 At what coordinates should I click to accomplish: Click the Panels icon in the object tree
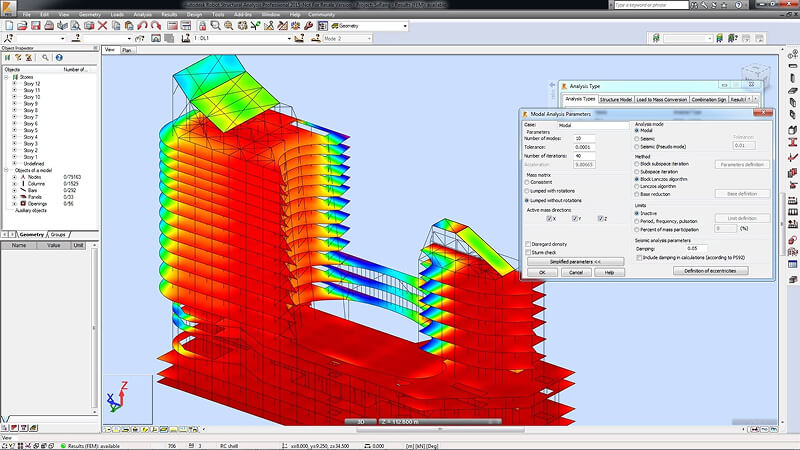(x=22, y=197)
